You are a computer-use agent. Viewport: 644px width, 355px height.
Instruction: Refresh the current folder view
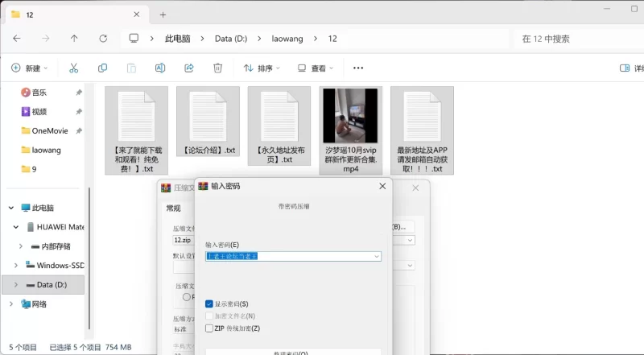102,38
